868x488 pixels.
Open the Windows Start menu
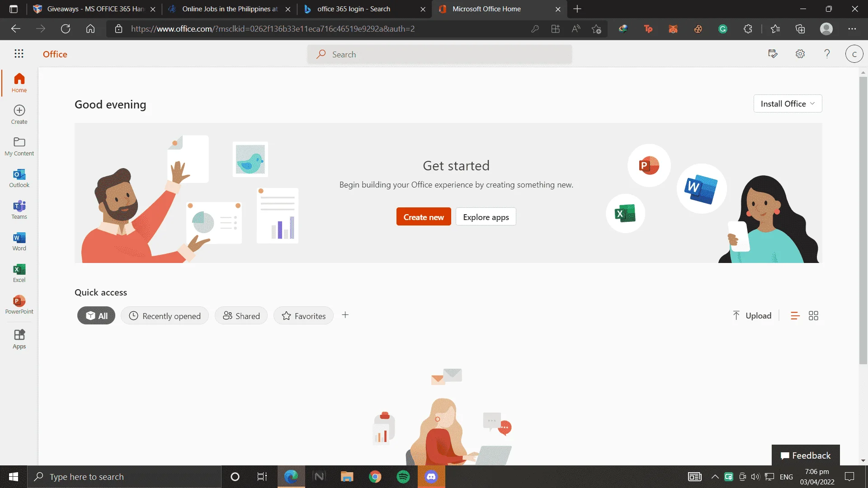pyautogui.click(x=14, y=477)
